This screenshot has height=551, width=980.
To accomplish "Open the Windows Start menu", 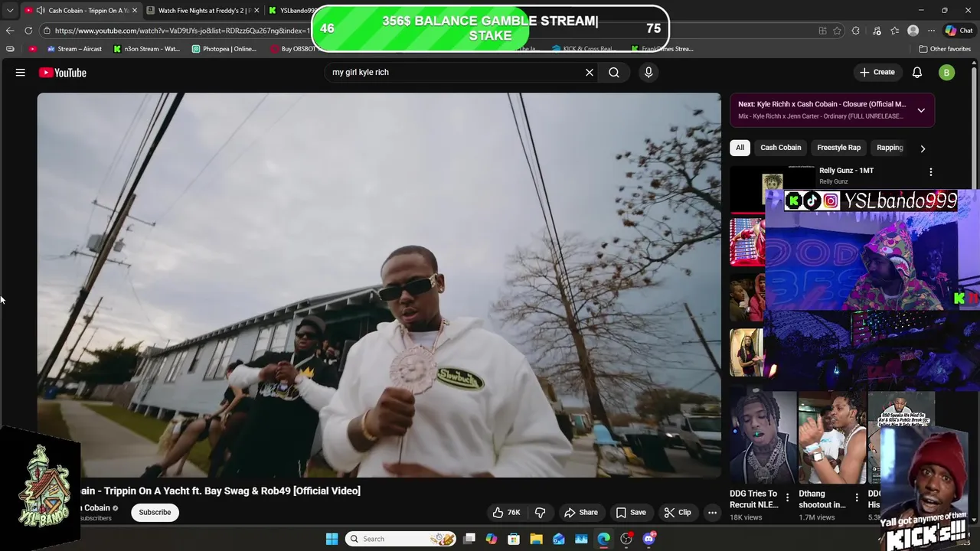I will click(x=332, y=539).
